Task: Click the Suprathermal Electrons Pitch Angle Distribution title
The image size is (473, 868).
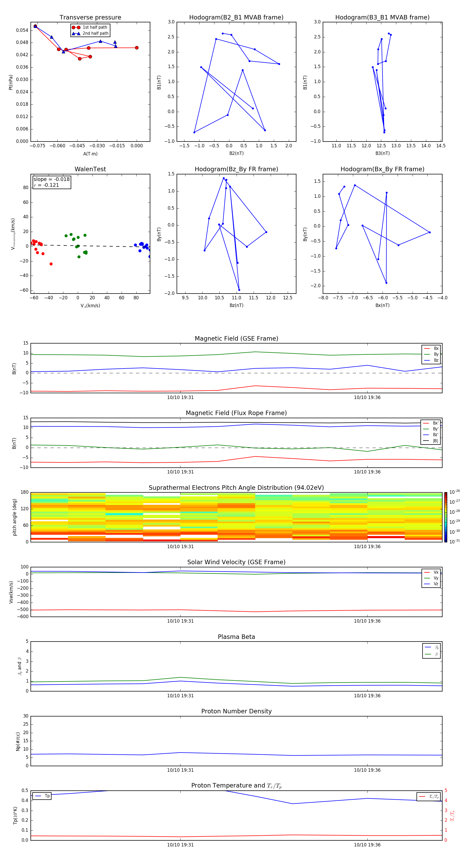Action: (236, 488)
